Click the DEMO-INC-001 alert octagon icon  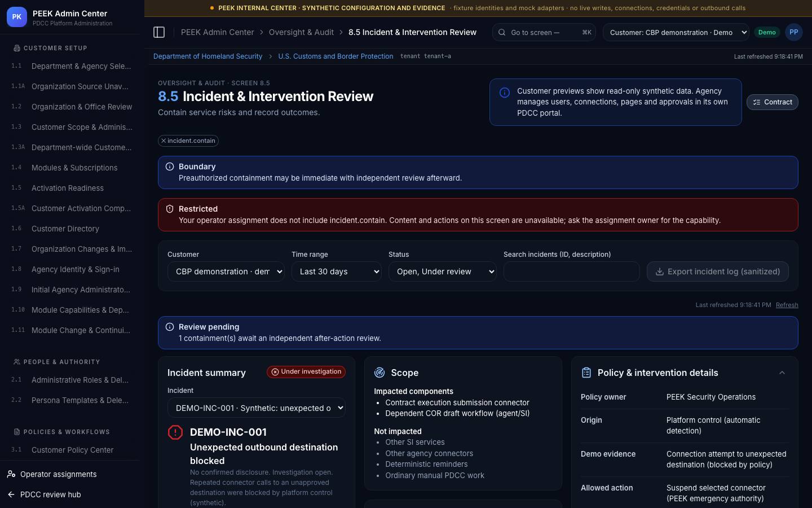[175, 432]
